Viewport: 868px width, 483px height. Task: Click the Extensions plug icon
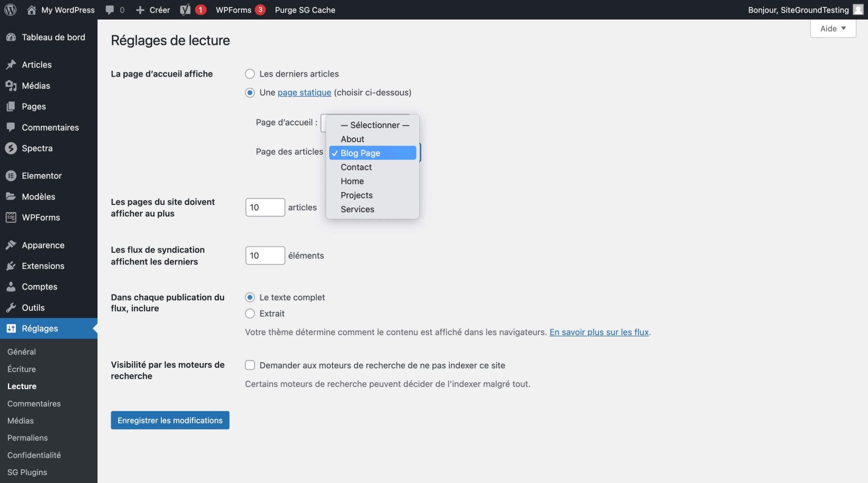coord(11,266)
